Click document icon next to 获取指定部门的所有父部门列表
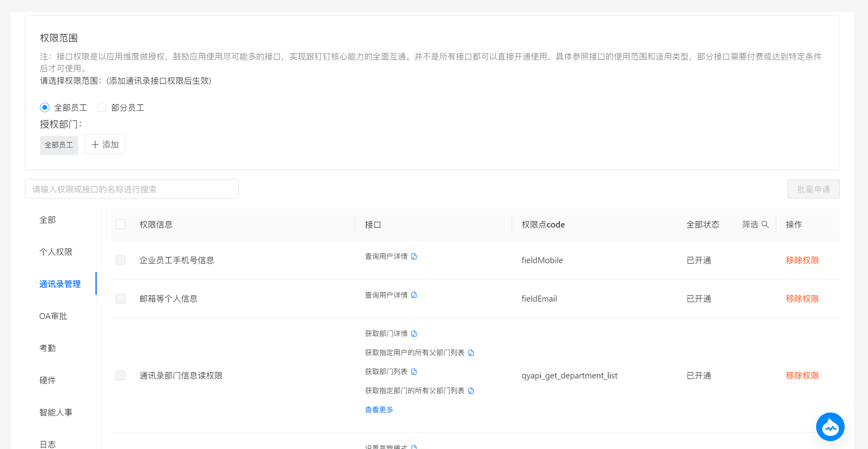The image size is (868, 449). 471,391
